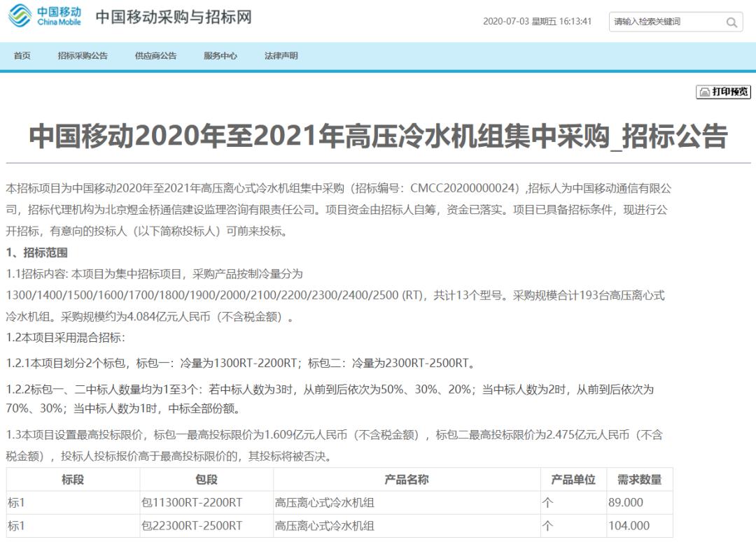Viewport: 756px width, 542px height.
Task: Select the 包11300RT-2200RT table cell
Action: (x=192, y=503)
